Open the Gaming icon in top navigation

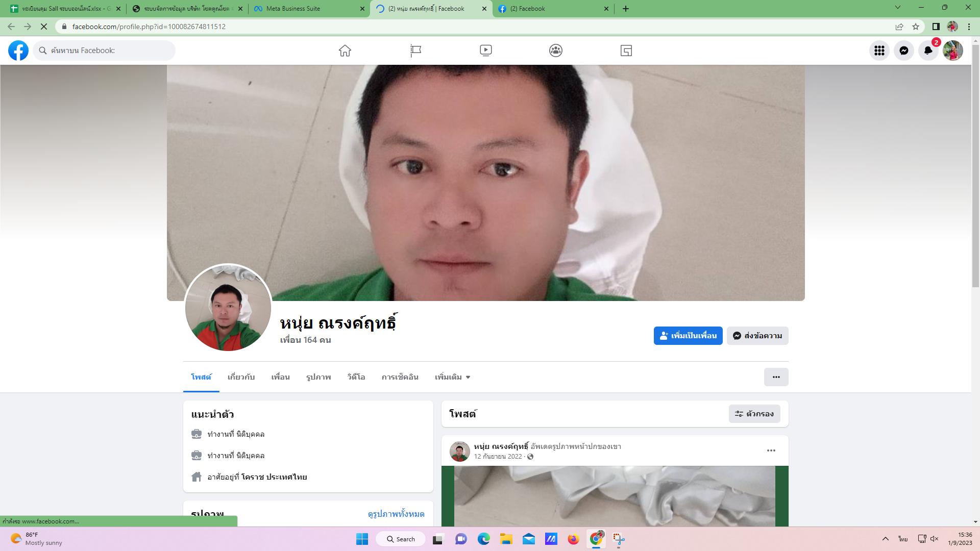click(626, 51)
